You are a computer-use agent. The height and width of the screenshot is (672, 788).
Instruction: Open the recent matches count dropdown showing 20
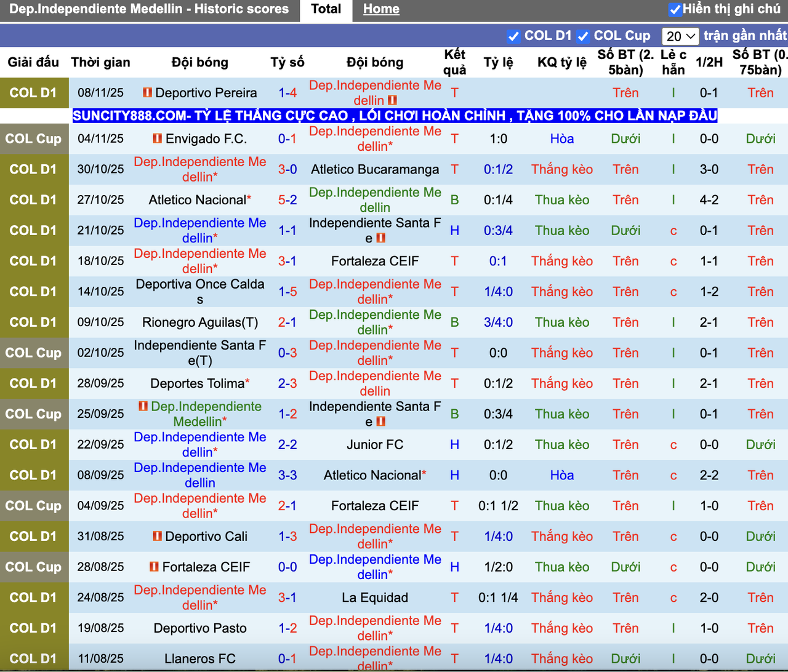click(680, 36)
